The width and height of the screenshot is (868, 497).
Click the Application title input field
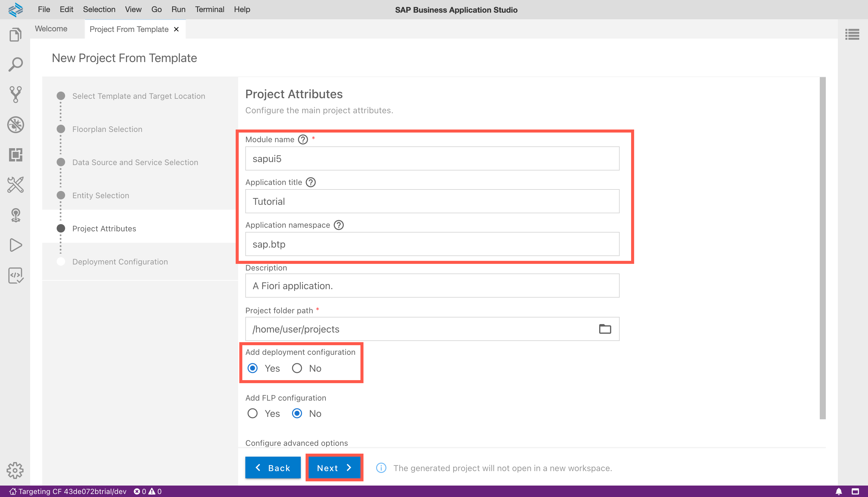pos(432,202)
